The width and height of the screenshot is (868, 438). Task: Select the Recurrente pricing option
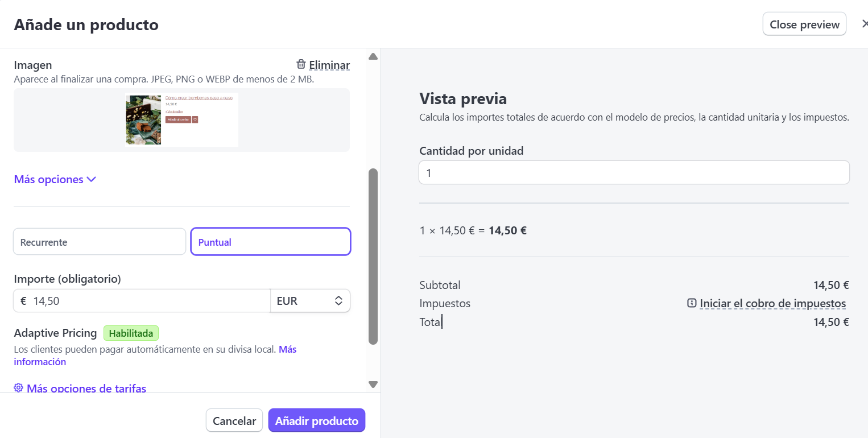point(100,242)
